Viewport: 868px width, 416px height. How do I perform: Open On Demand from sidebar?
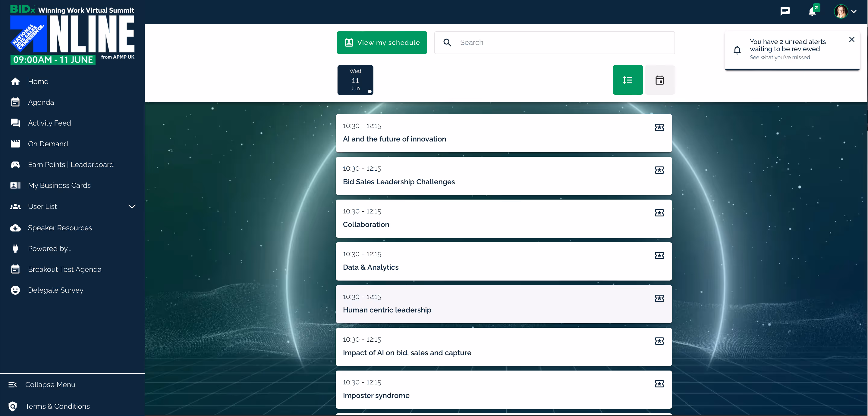click(48, 144)
